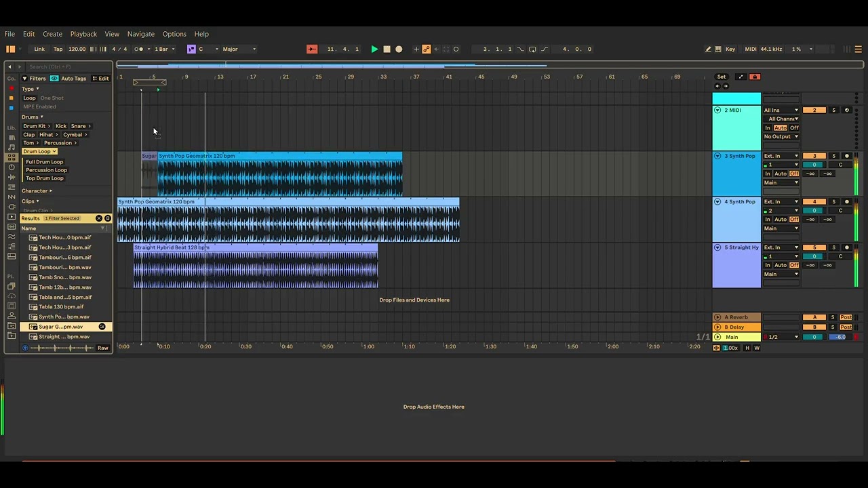Select the Percussion Loop filter
This screenshot has width=868, height=488.
46,170
